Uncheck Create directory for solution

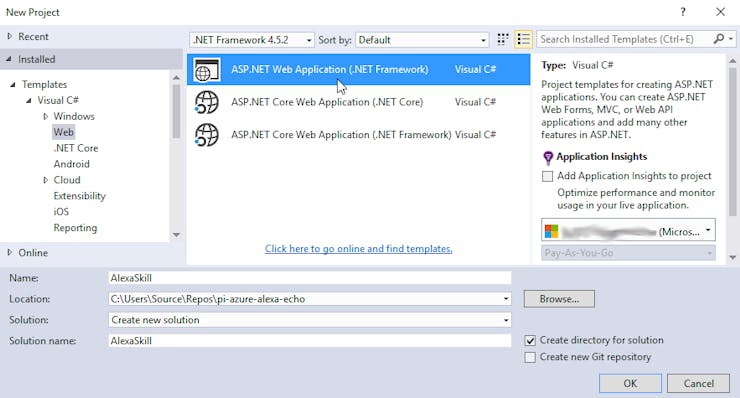pos(530,340)
